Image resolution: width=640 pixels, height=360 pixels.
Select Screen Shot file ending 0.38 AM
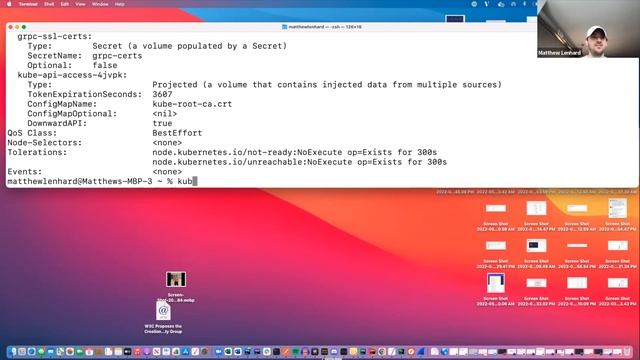[496, 215]
